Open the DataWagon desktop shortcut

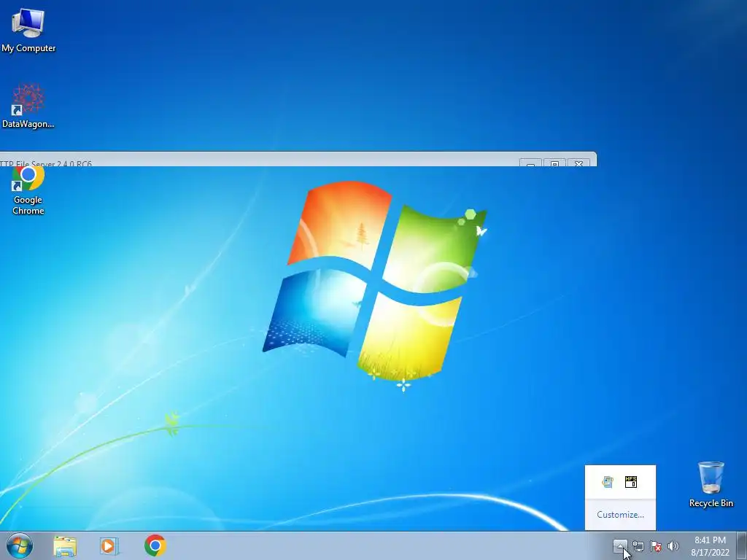point(28,106)
